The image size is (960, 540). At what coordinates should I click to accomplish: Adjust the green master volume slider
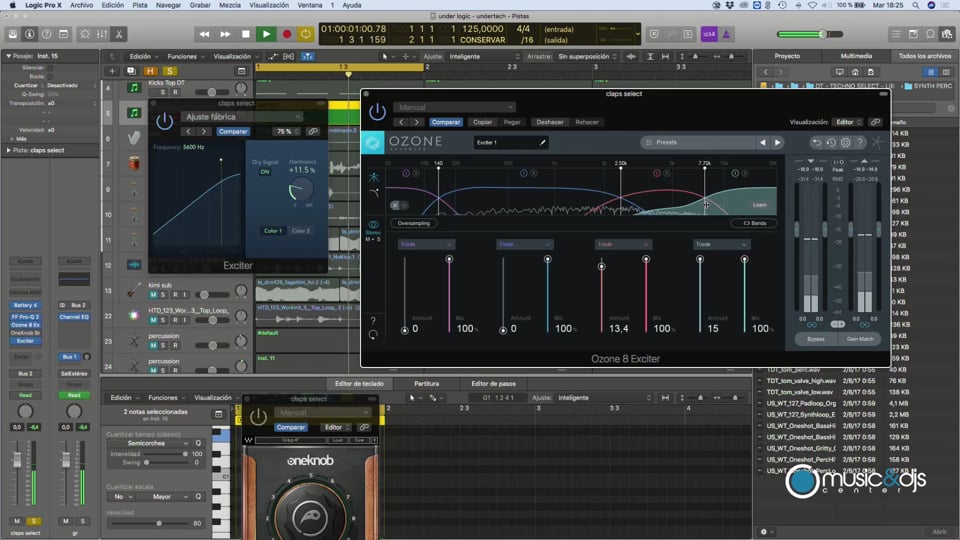pos(823,34)
